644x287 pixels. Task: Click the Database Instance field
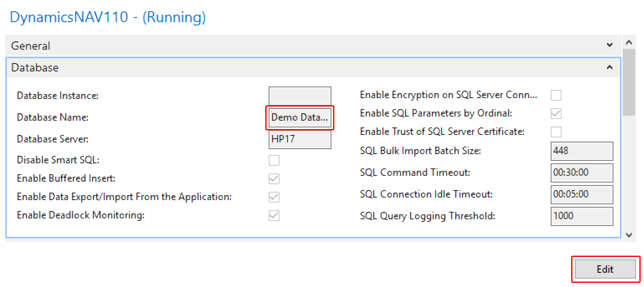click(300, 96)
